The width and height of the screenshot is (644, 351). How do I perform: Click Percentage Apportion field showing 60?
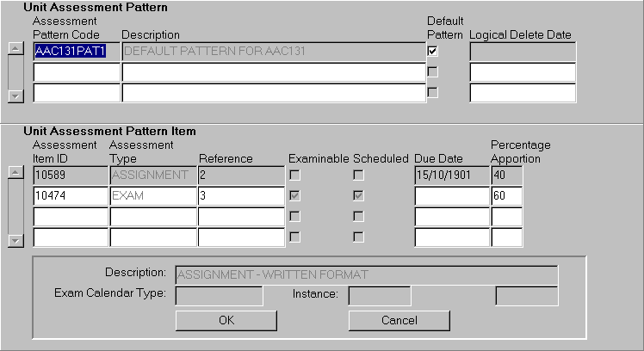coord(506,196)
